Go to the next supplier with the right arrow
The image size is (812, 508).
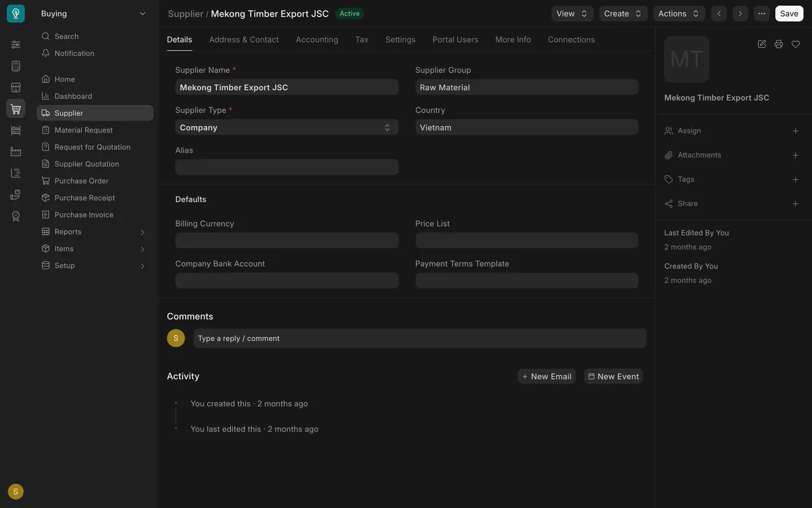point(740,13)
